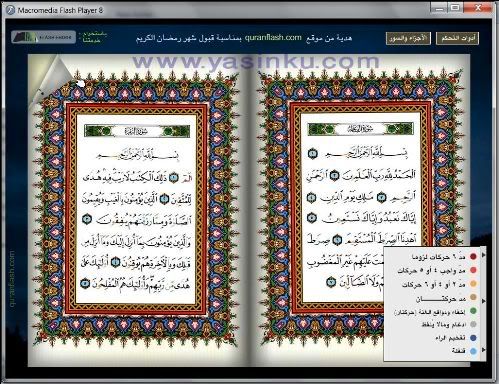Image resolution: width=499 pixels, height=384 pixels.
Task: Expand arrow beside the tan madd row
Action: (x=483, y=301)
